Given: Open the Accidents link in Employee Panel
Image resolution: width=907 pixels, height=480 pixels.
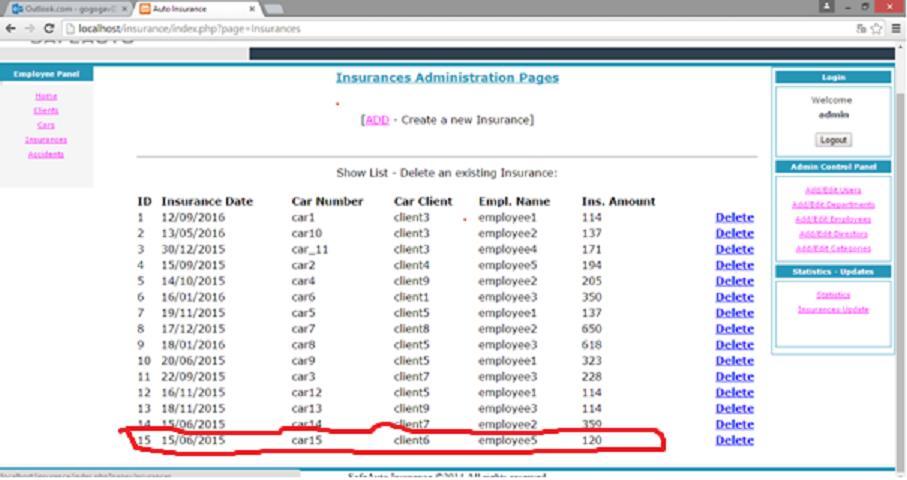Looking at the screenshot, I should pos(46,154).
